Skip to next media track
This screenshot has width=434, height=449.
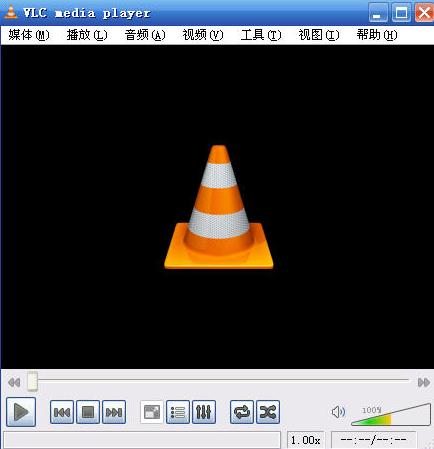pyautogui.click(x=114, y=412)
